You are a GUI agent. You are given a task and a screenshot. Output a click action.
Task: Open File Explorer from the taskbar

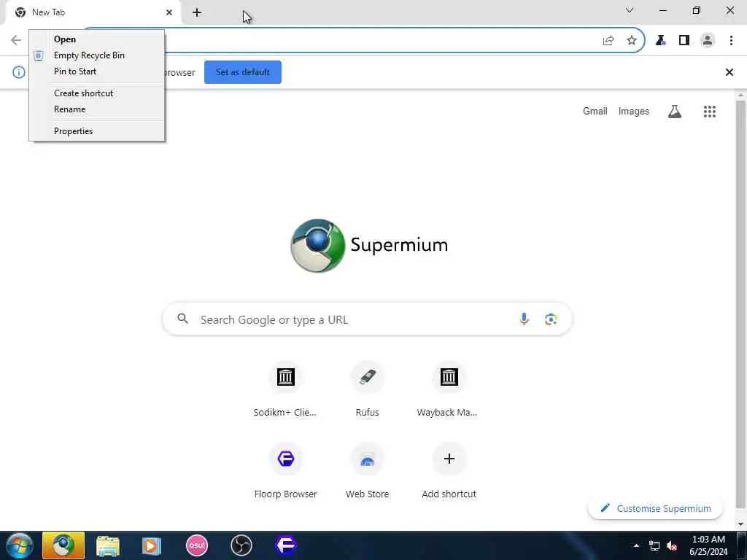click(108, 545)
